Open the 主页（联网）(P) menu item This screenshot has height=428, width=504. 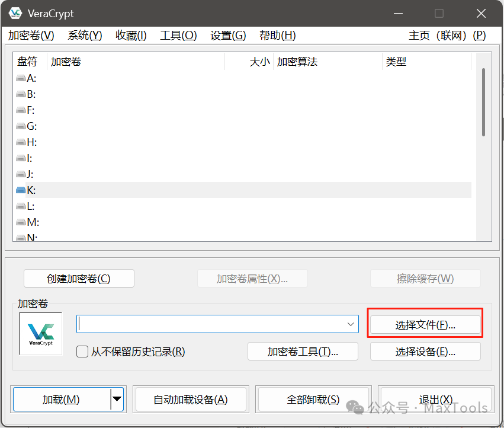point(447,36)
